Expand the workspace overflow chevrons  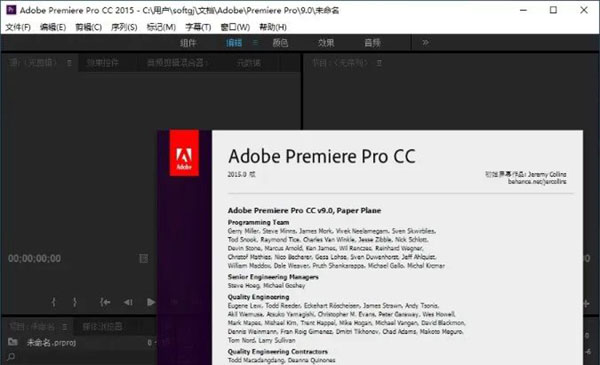(x=426, y=42)
